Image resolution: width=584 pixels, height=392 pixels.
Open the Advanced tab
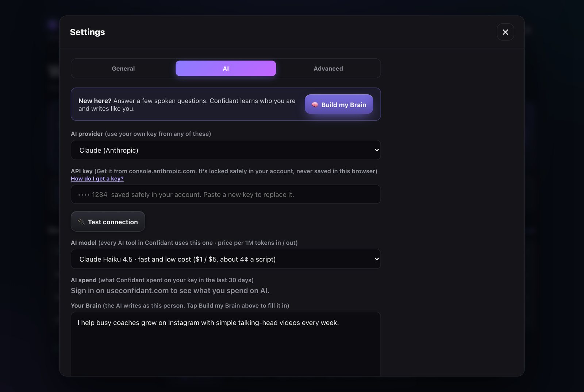(328, 69)
